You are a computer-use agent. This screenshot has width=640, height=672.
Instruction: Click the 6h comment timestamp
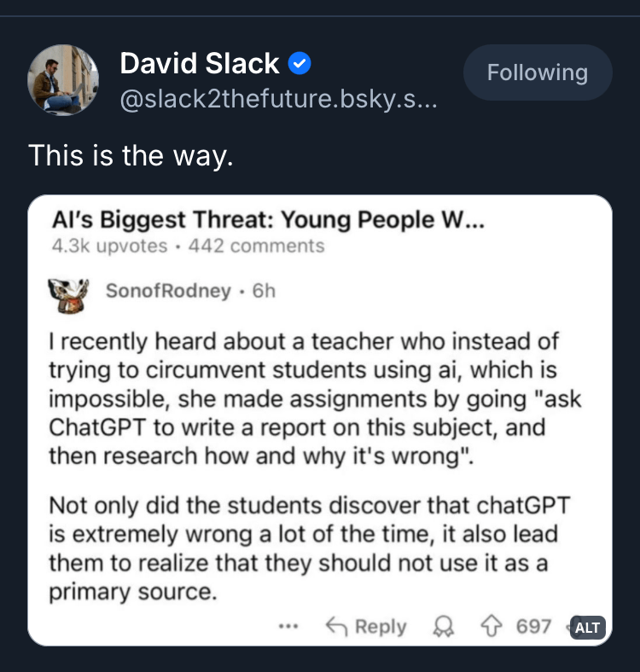(265, 291)
